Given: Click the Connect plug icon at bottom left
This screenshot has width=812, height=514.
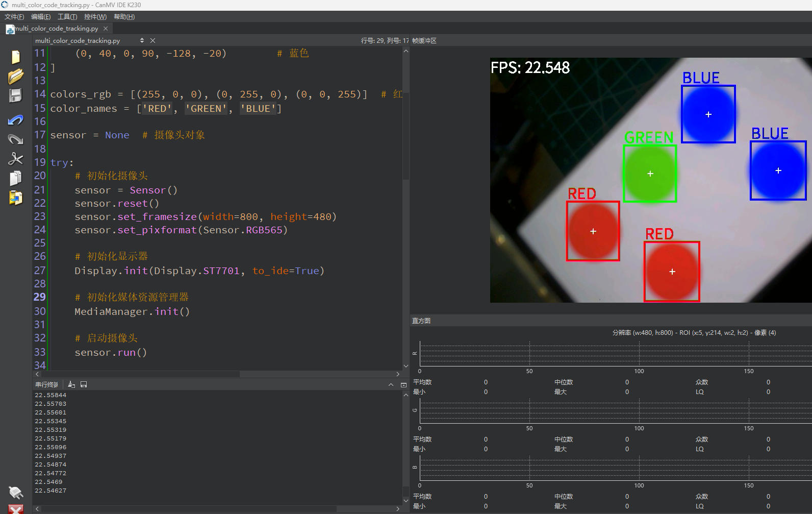Looking at the screenshot, I should (x=16, y=493).
